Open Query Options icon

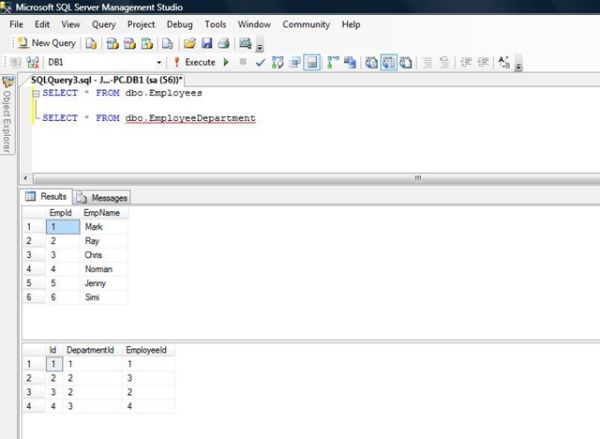pyautogui.click(x=295, y=62)
